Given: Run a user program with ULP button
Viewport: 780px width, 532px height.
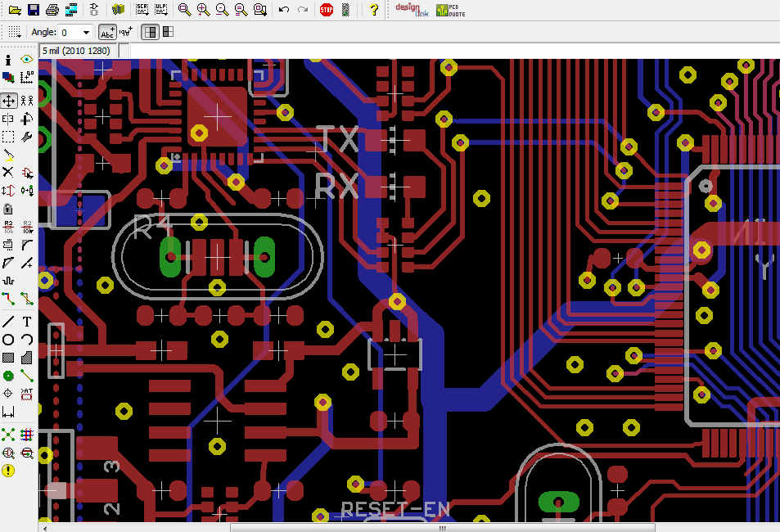Looking at the screenshot, I should 160,10.
